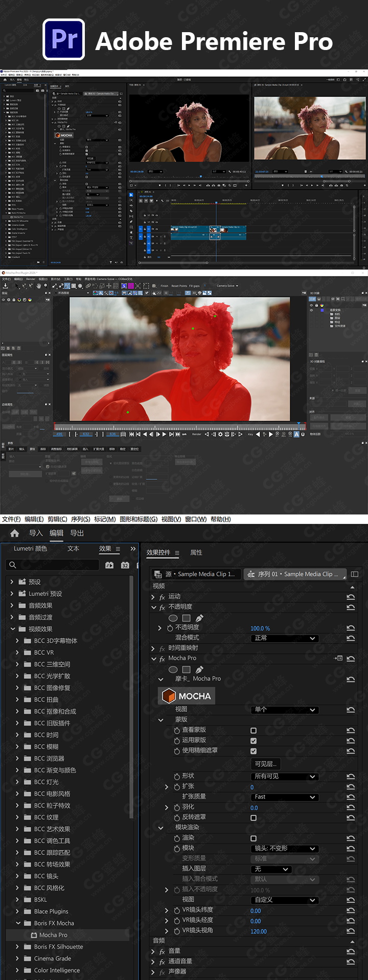Filter by 32-bit color effects icon
The image size is (368, 980).
coord(125,565)
